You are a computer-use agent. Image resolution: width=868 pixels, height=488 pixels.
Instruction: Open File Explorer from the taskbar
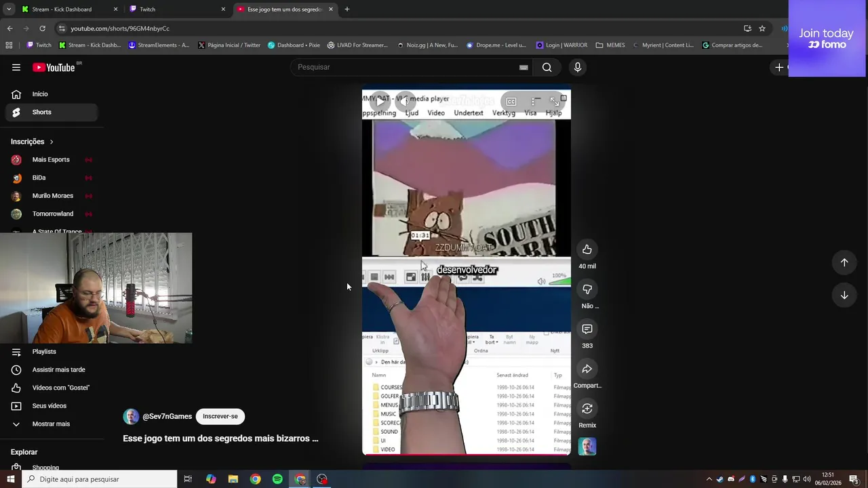233,479
